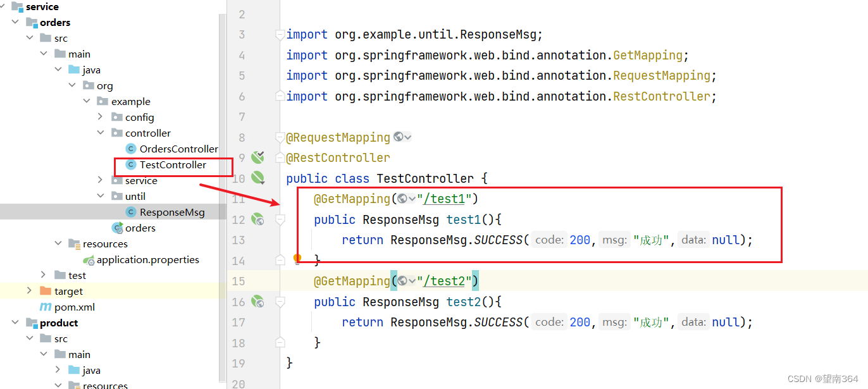Click the TestController class name in the declaration
Viewport: 868px width, 389px height.
(425, 178)
